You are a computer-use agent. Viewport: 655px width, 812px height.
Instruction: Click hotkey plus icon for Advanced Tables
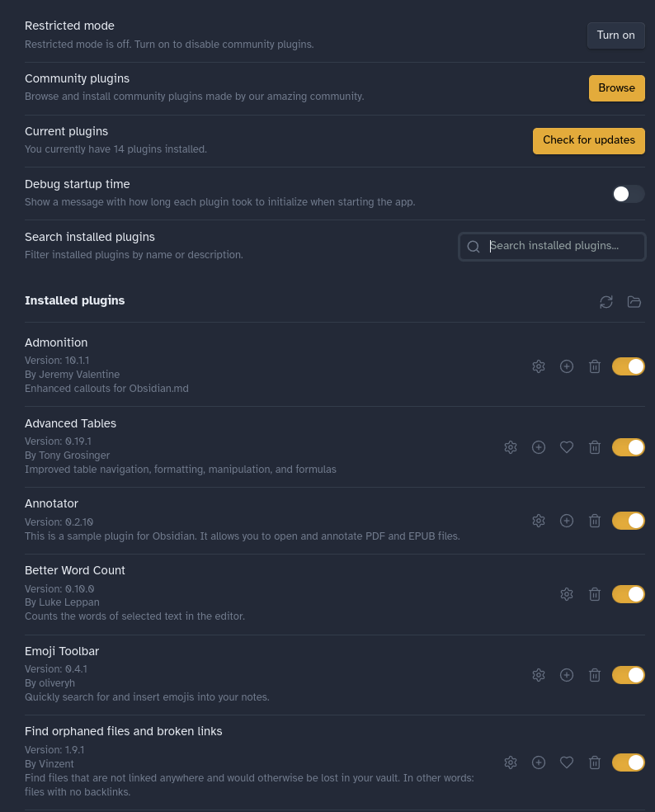539,447
